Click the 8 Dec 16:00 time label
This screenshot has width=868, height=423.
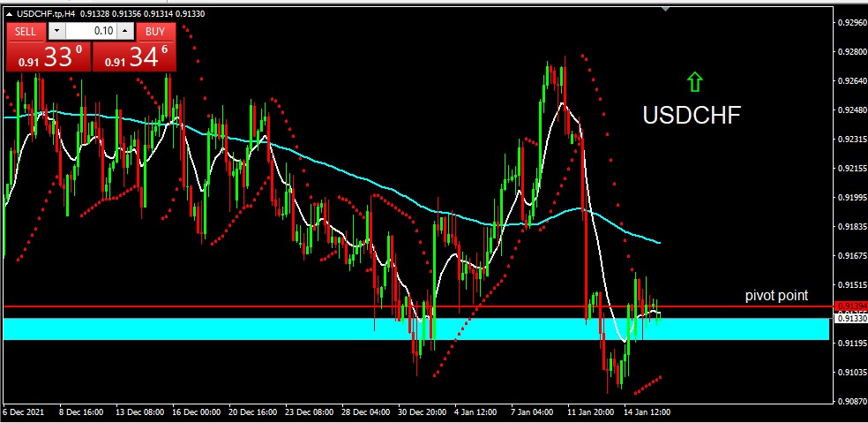point(82,412)
